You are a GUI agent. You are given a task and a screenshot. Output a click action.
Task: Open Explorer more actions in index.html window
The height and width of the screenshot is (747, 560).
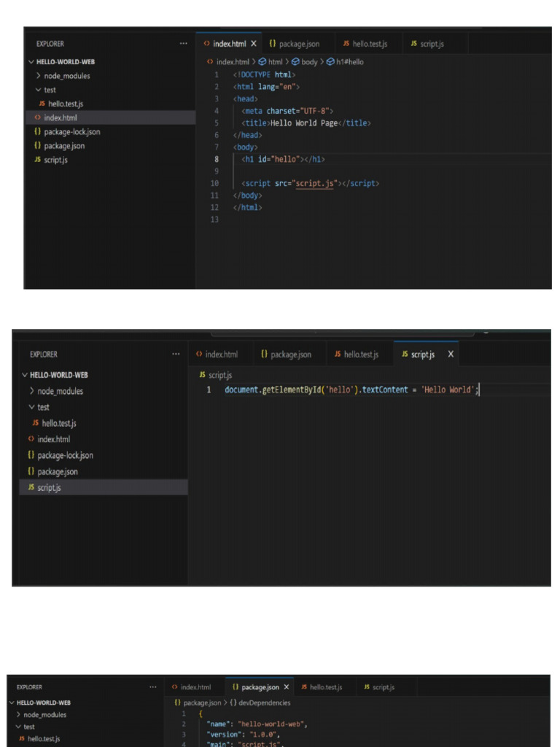184,44
